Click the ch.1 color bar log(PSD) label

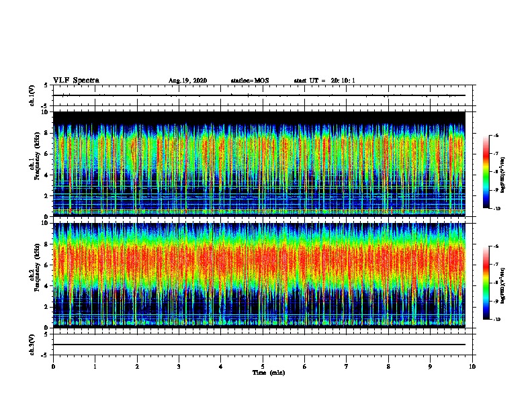[503, 175]
